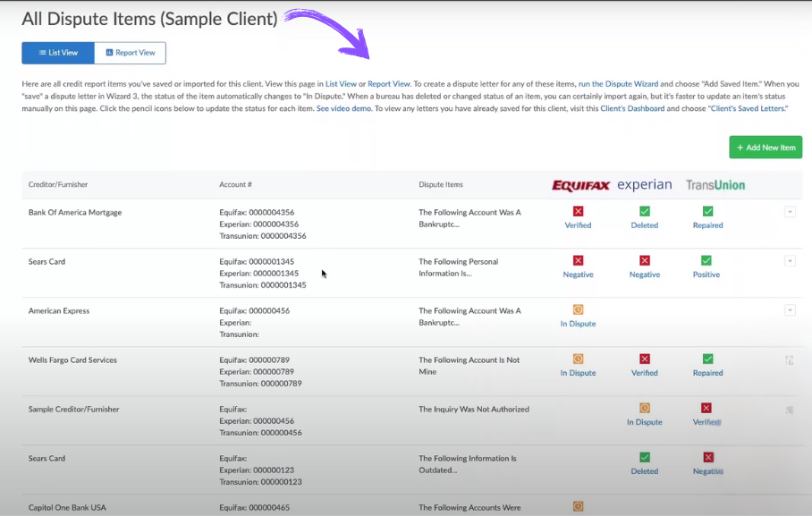Click Deleted status for Sears Card 000000123
Viewport: 812px width, 516px height.
(644, 471)
